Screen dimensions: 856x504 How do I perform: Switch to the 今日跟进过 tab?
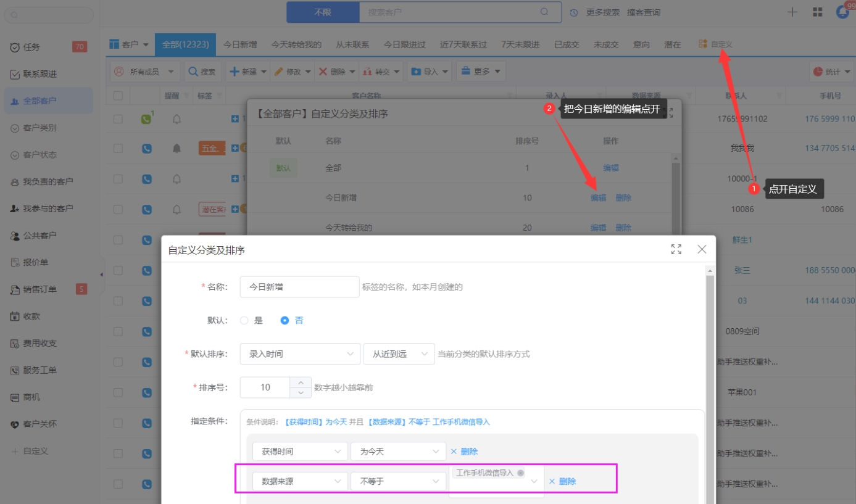click(x=405, y=44)
